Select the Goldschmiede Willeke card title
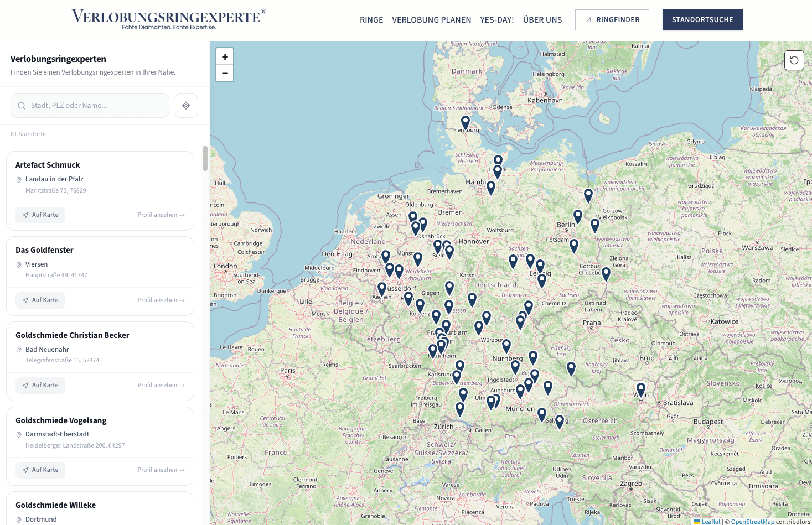 point(55,505)
